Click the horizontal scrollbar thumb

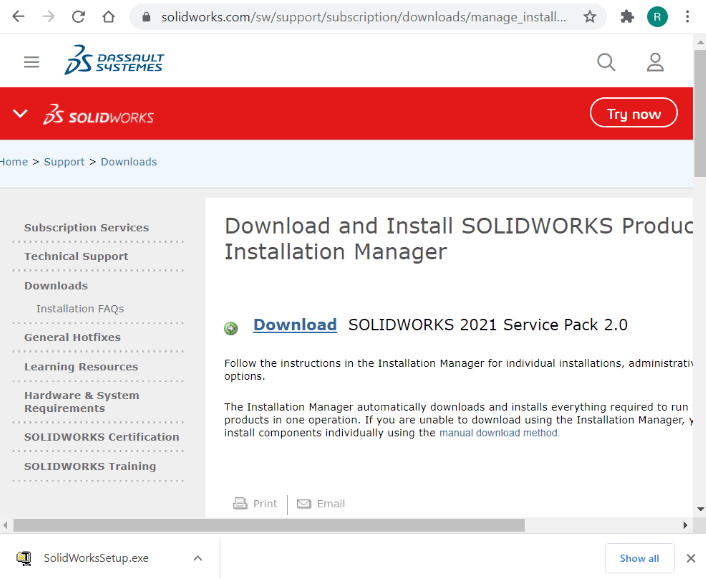269,525
